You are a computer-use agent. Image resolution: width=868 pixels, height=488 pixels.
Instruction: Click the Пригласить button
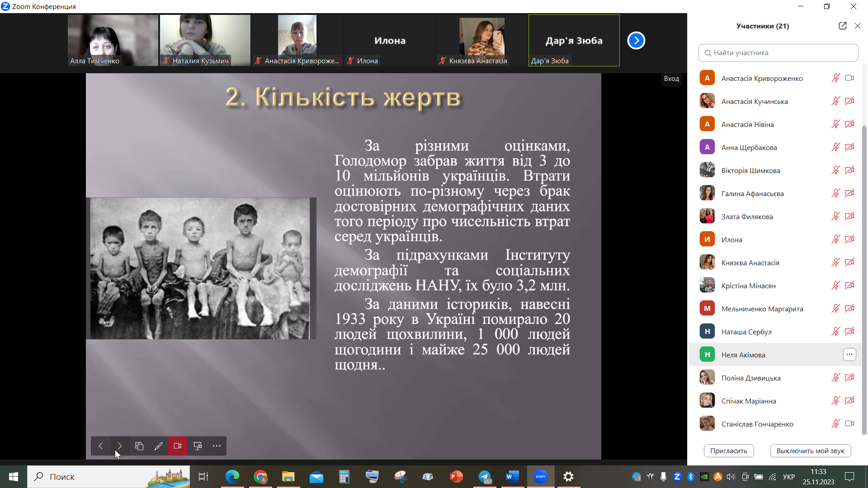(x=728, y=450)
